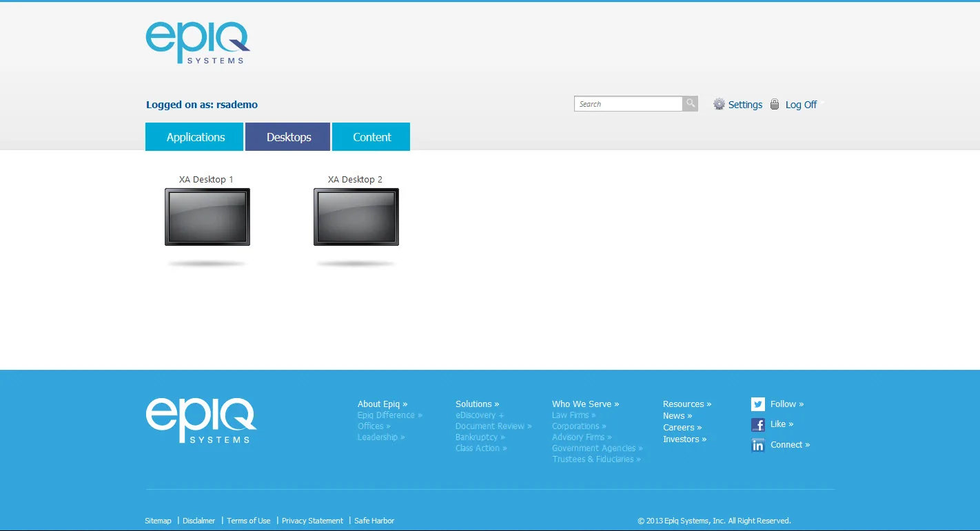Screen dimensions: 980x531
Task: Click the Facebook icon in footer
Action: [758, 425]
